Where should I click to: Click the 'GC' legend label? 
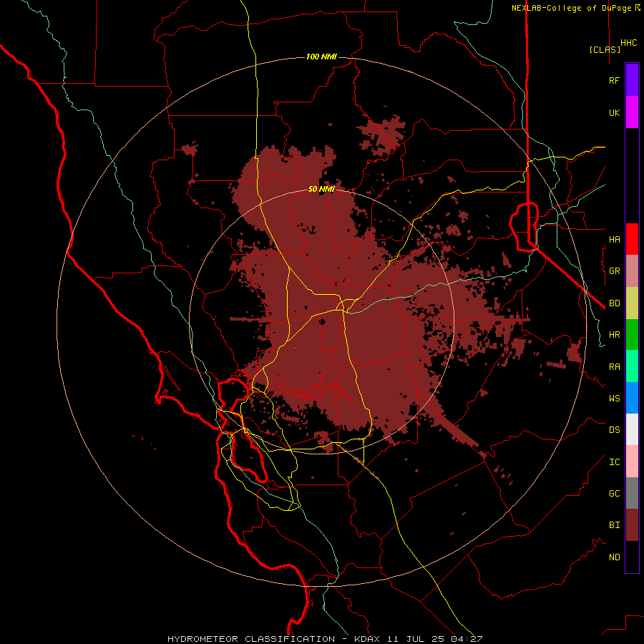tap(615, 494)
